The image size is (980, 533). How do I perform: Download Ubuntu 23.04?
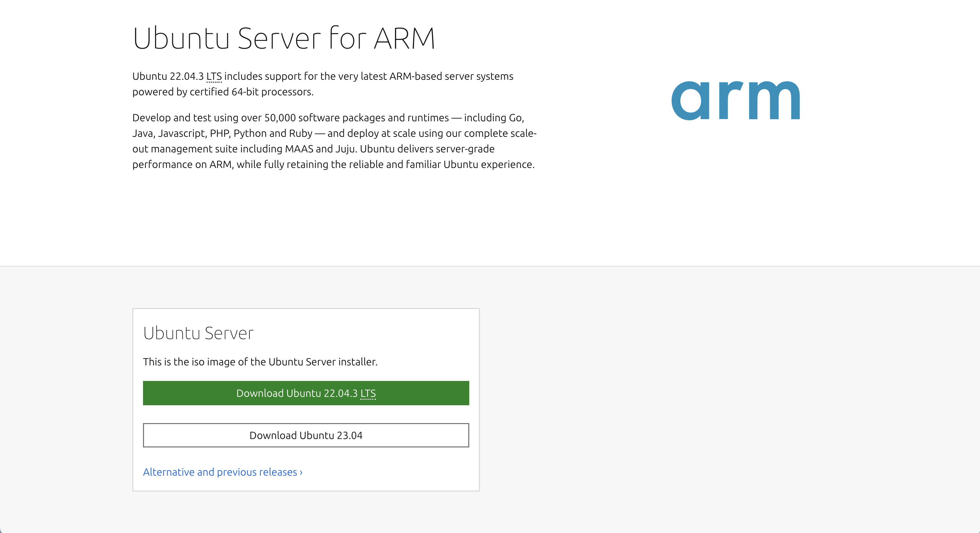coord(306,435)
